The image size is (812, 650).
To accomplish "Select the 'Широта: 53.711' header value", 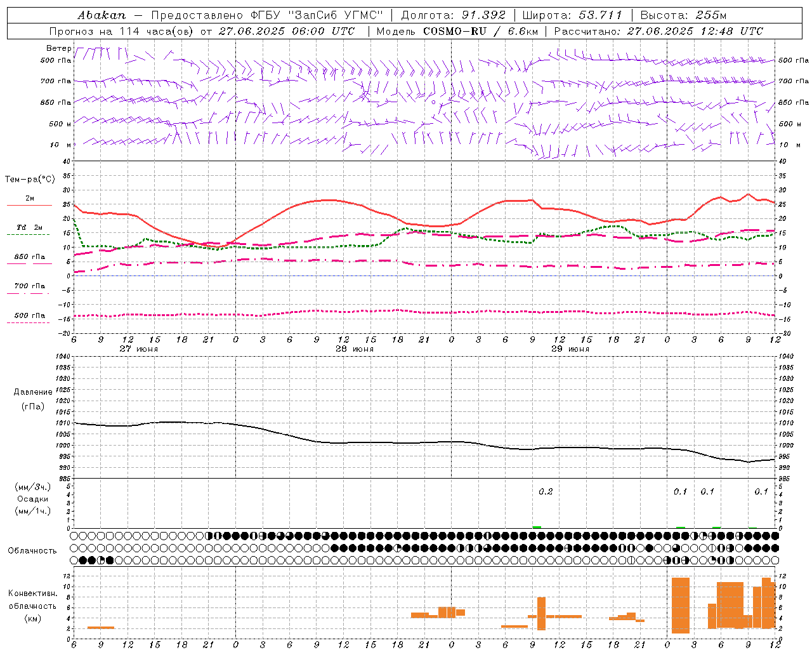I will click(x=572, y=15).
